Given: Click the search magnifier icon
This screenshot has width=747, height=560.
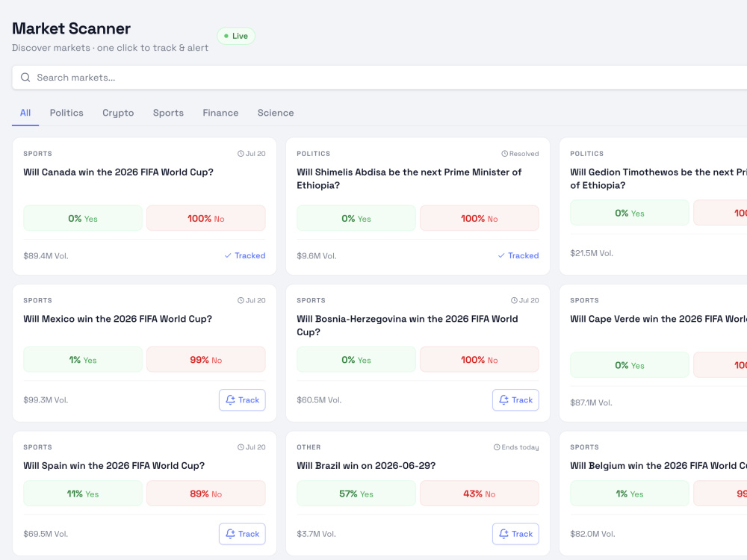Looking at the screenshot, I should (x=25, y=77).
